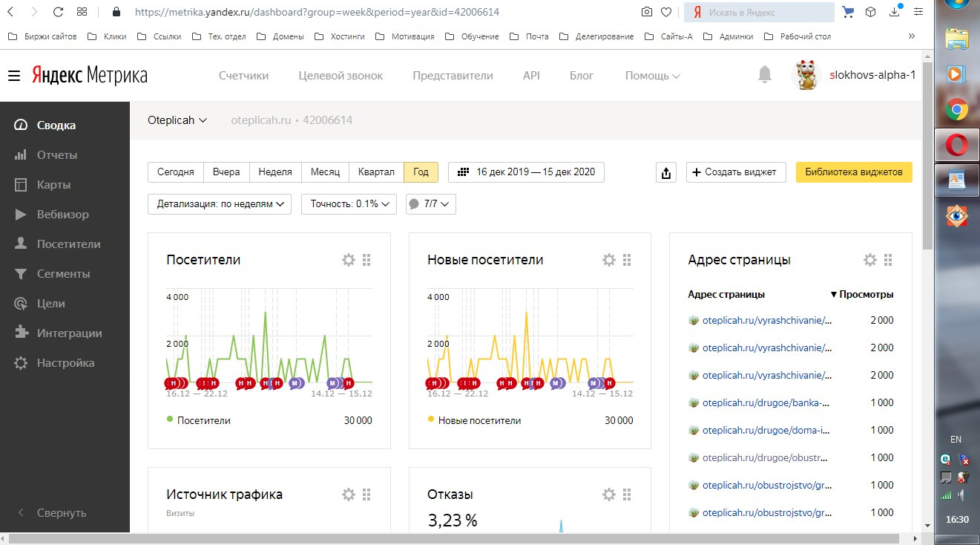Open the hamburger menu beside Яндекс Метрика
Viewport: 980px width, 545px height.
click(14, 76)
